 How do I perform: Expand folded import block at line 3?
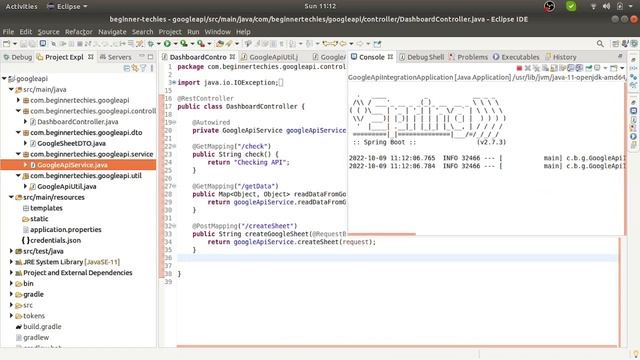click(175, 82)
